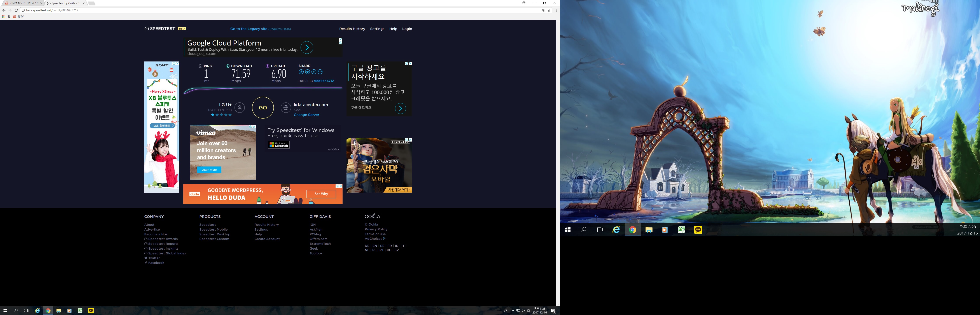980x315 pixels.
Task: Open Speedtest Global Index footer link
Action: coord(165,253)
